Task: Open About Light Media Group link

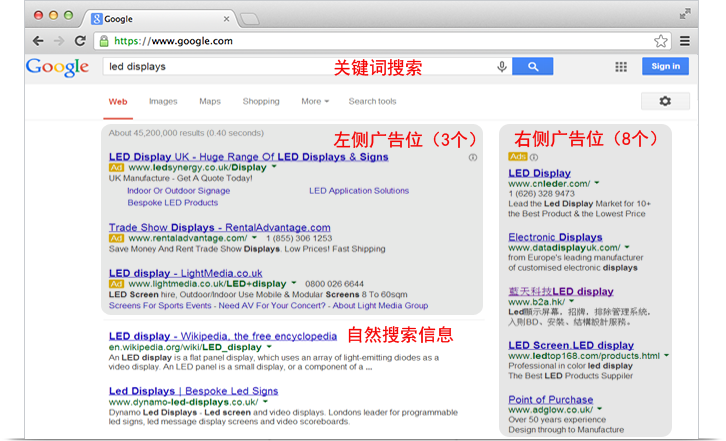Action: (x=380, y=306)
